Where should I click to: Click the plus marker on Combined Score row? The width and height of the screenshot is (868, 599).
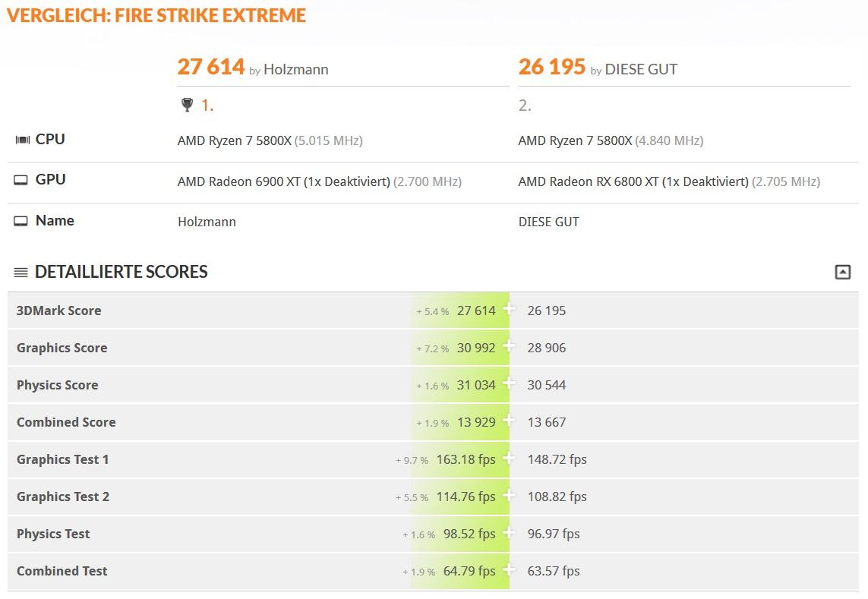[508, 420]
